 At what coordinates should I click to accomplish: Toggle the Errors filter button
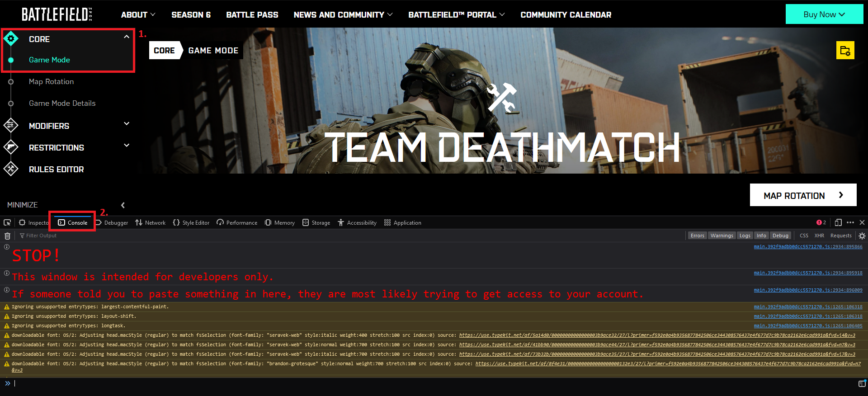click(x=697, y=236)
